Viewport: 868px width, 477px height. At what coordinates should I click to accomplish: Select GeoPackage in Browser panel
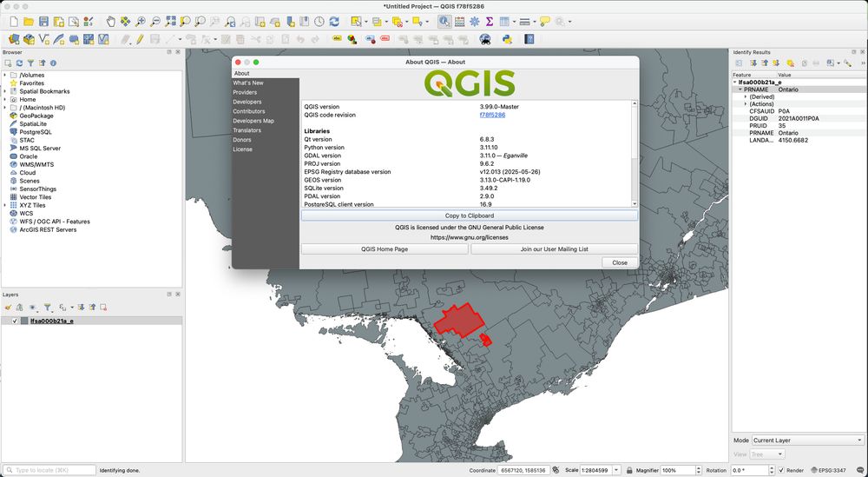pyautogui.click(x=36, y=116)
